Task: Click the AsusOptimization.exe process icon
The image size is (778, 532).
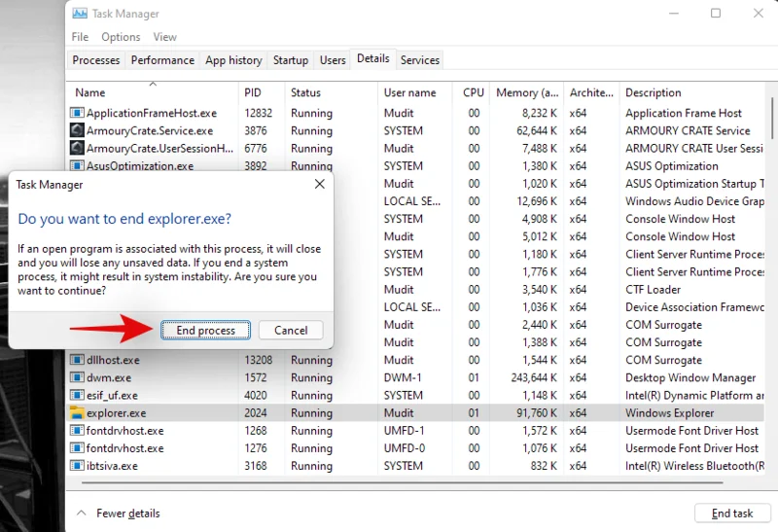Action: pos(77,166)
